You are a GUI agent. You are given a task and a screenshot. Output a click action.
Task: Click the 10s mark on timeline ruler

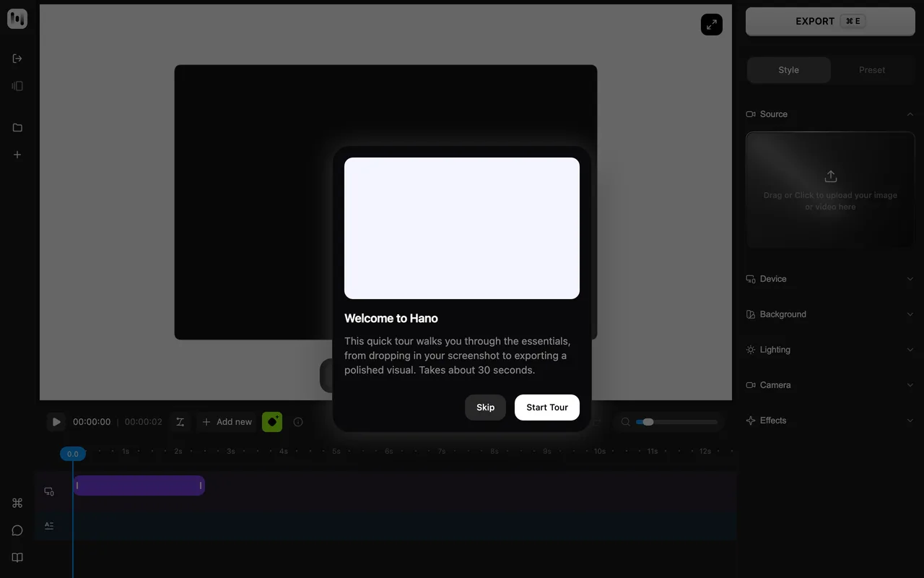coord(600,452)
